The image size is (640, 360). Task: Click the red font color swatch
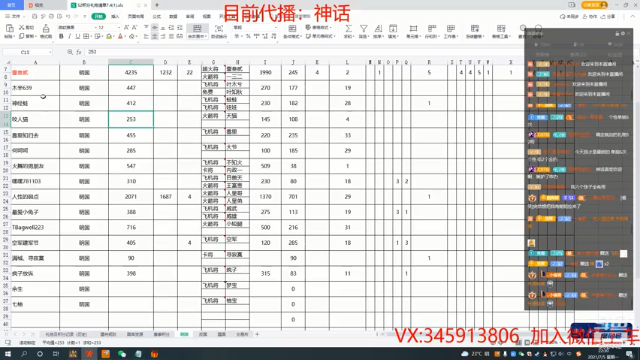(120, 36)
